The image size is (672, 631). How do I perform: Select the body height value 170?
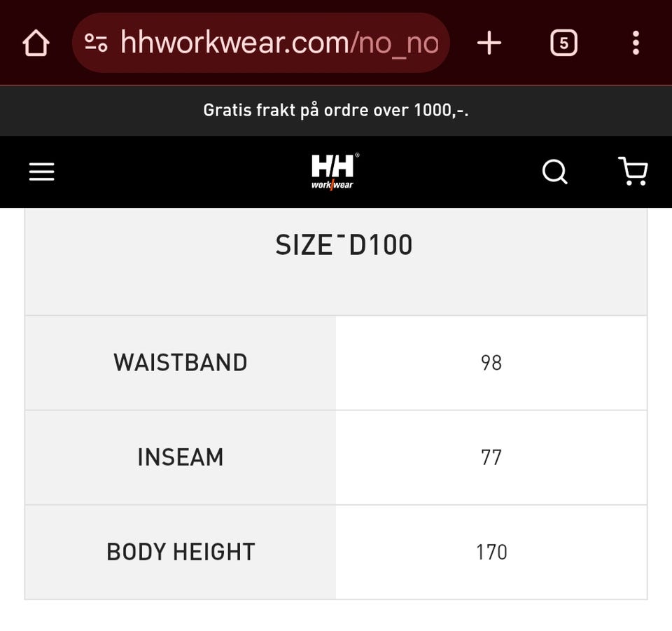click(491, 552)
